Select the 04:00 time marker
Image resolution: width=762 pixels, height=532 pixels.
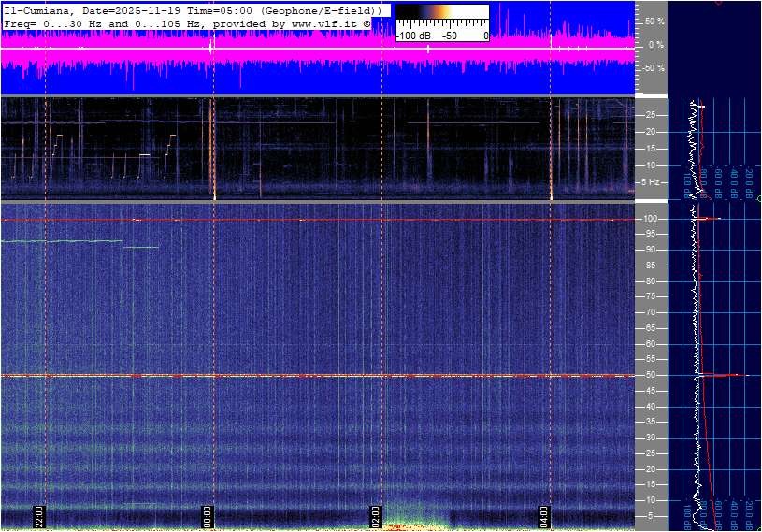544,516
